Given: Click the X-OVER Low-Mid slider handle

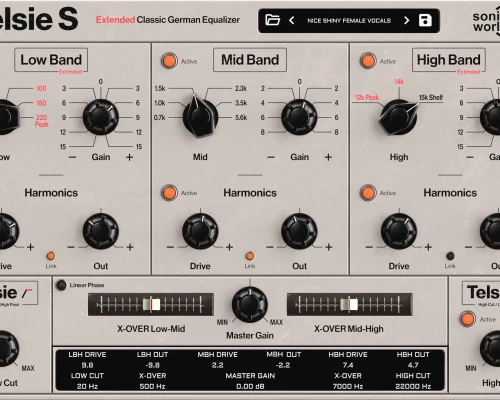Looking at the screenshot, I should coord(151,304).
